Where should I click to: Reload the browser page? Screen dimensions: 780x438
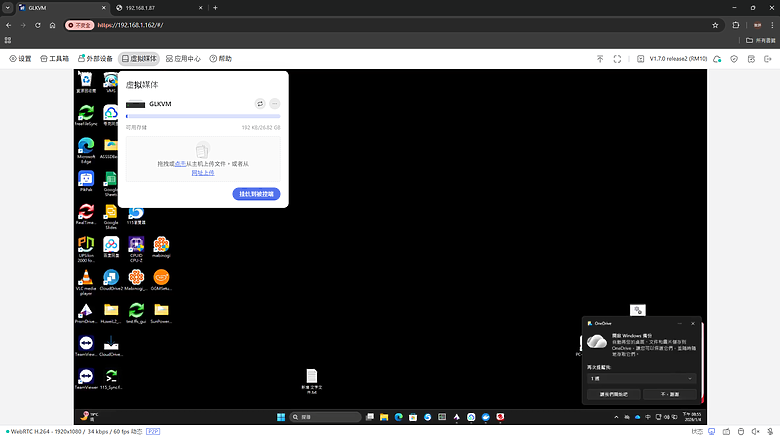click(38, 25)
